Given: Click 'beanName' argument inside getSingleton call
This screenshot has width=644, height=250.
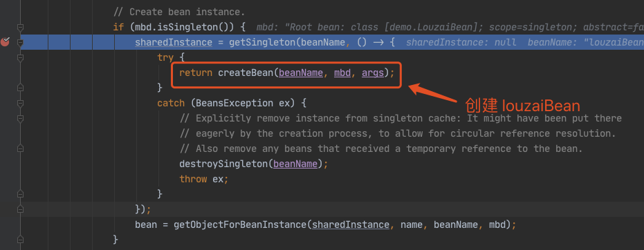Looking at the screenshot, I should (323, 42).
